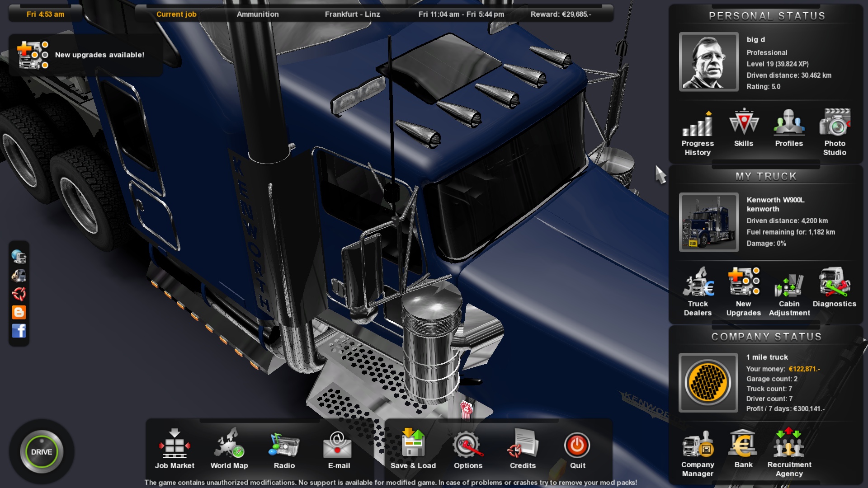Click the 'Driven distance: 4,200 km' truck text
The image size is (868, 488).
tap(787, 221)
